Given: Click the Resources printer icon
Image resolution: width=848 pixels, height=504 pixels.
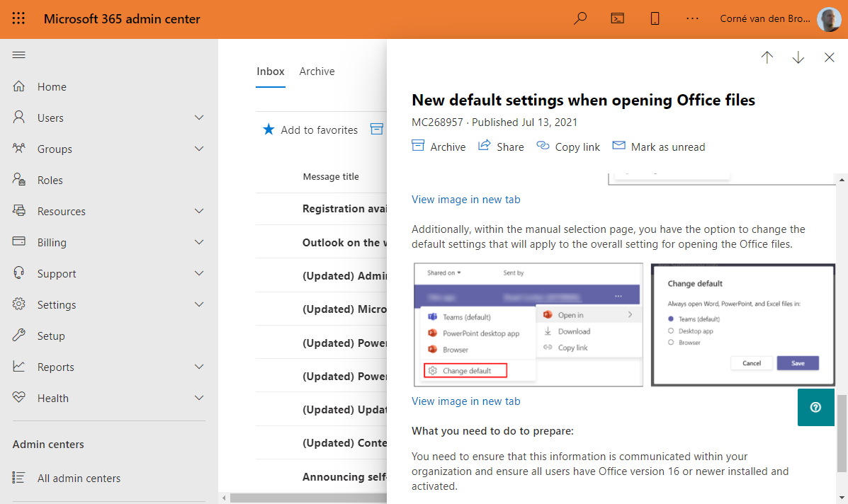Looking at the screenshot, I should pyautogui.click(x=19, y=211).
